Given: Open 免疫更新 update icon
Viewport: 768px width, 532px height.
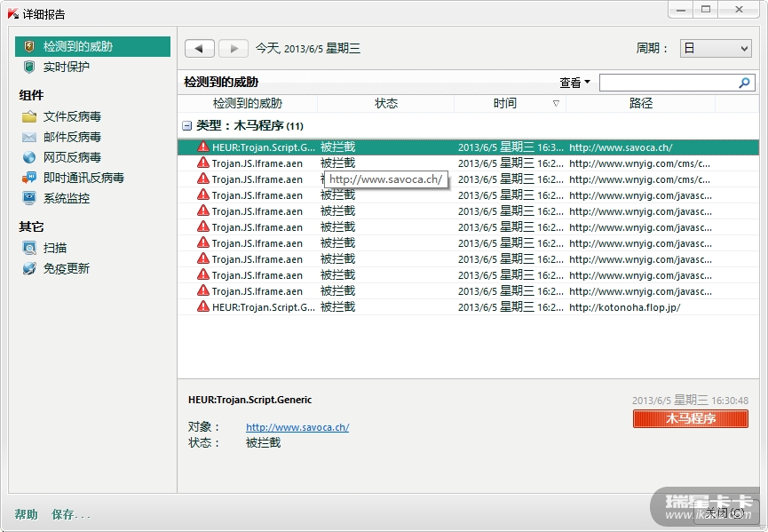Looking at the screenshot, I should pos(29,268).
